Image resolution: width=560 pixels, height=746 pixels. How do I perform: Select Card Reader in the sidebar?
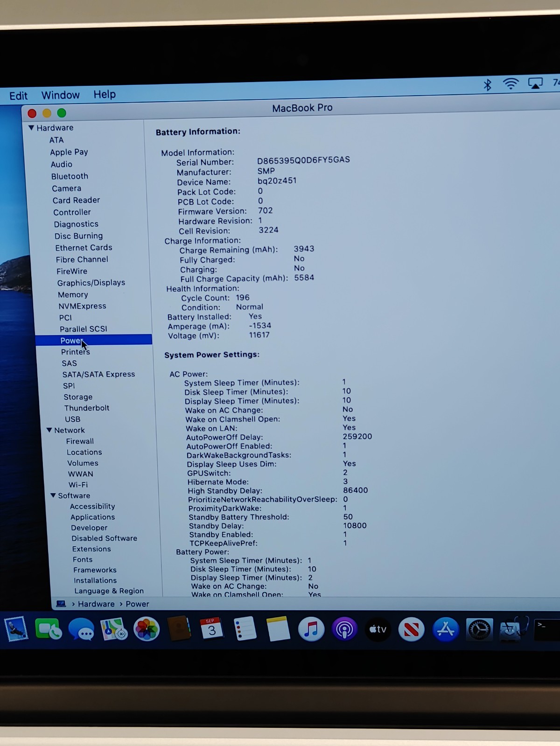76,200
